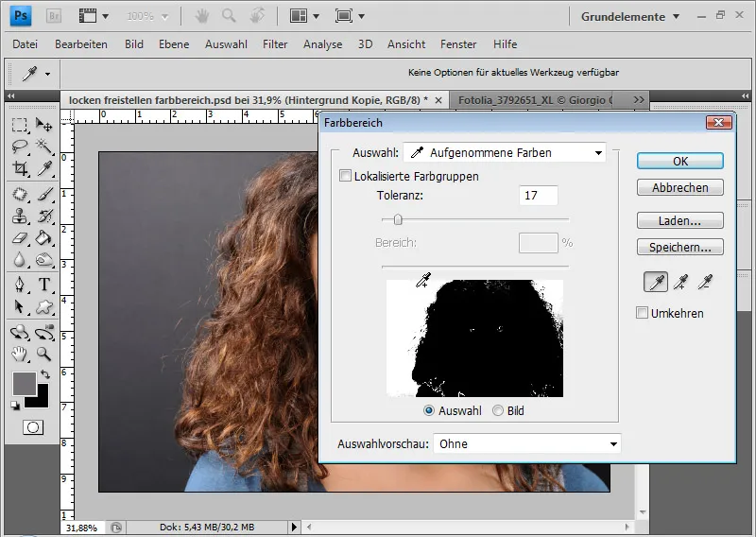Select the Bild radio button

[498, 410]
